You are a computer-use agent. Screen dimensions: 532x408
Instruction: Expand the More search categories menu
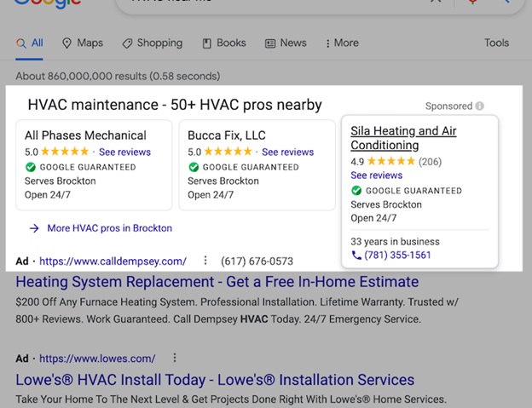tap(342, 43)
